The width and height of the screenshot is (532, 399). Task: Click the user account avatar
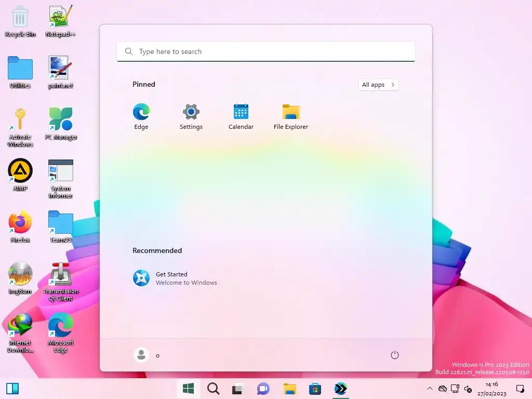tap(141, 355)
